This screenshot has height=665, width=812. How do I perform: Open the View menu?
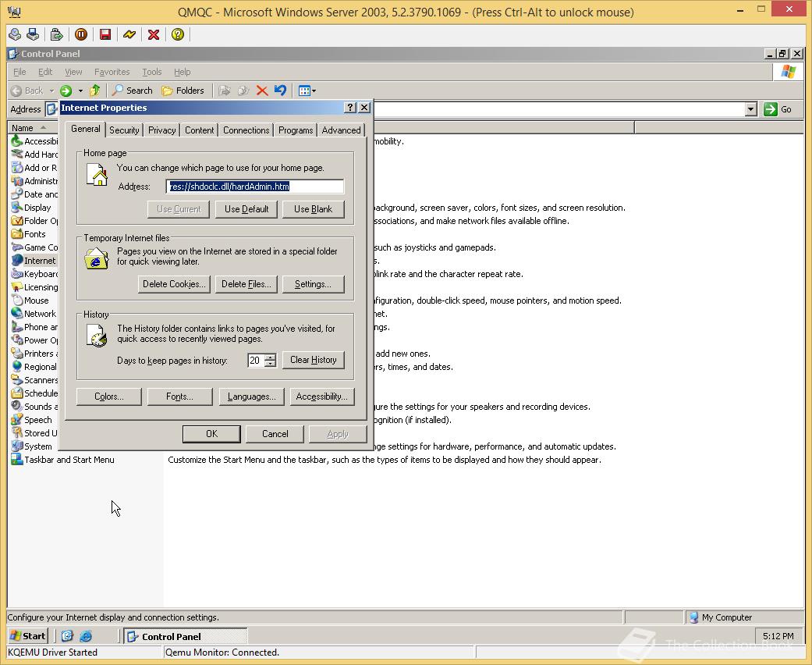73,72
